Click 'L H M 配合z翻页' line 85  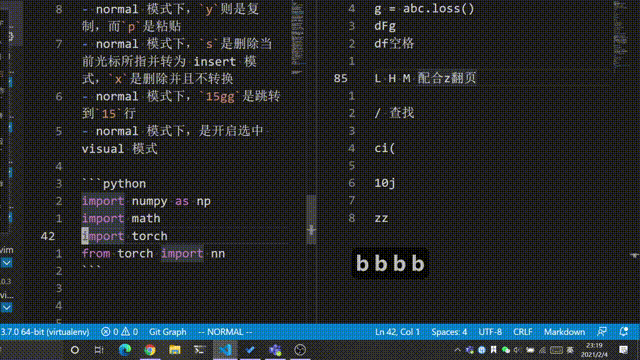[425, 78]
